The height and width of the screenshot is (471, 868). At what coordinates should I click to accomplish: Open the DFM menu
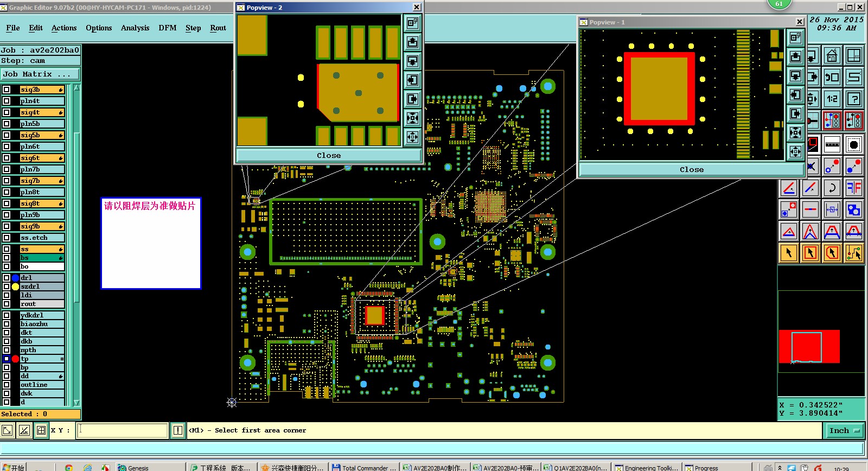[168, 28]
